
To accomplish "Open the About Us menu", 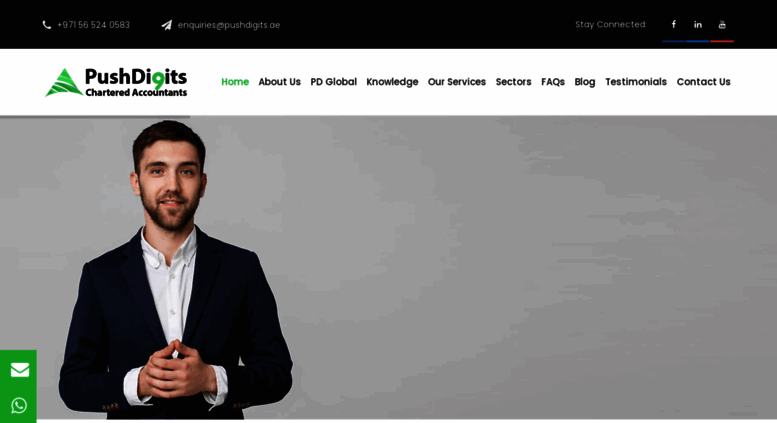I will coord(279,82).
